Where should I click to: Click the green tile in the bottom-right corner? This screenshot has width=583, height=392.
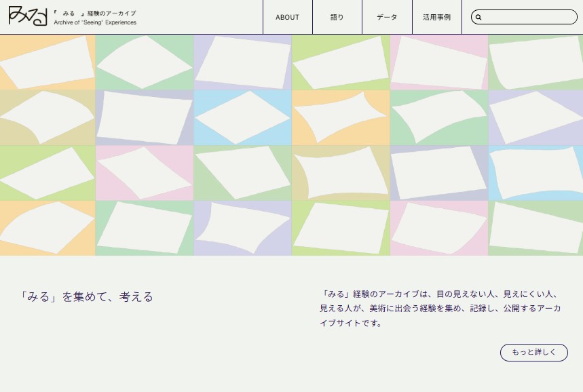pos(535,228)
